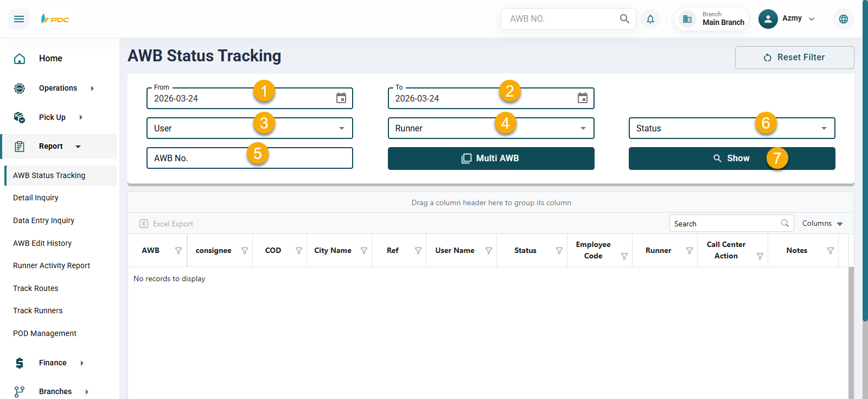Click the Show button
This screenshot has width=868, height=399.
(732, 159)
